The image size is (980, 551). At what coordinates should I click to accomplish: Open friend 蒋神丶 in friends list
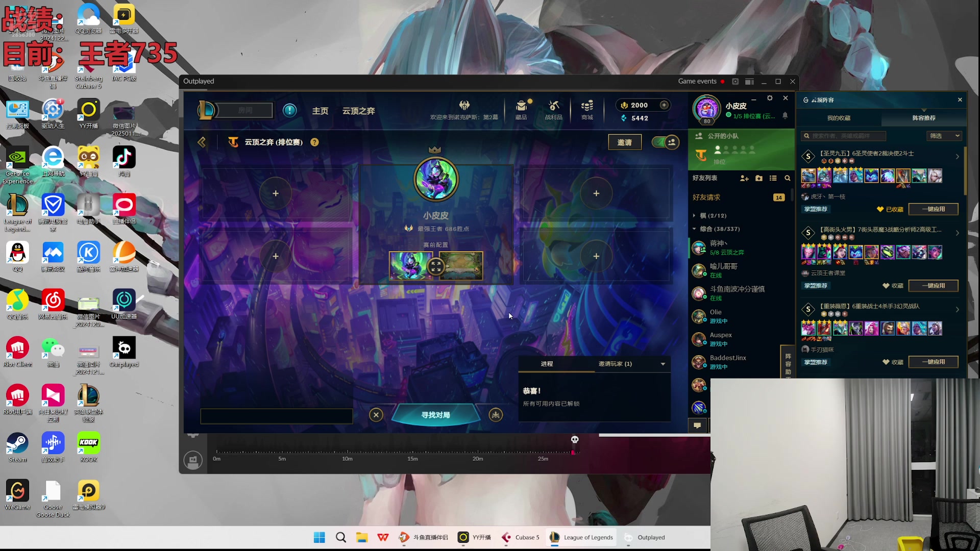[739, 247]
